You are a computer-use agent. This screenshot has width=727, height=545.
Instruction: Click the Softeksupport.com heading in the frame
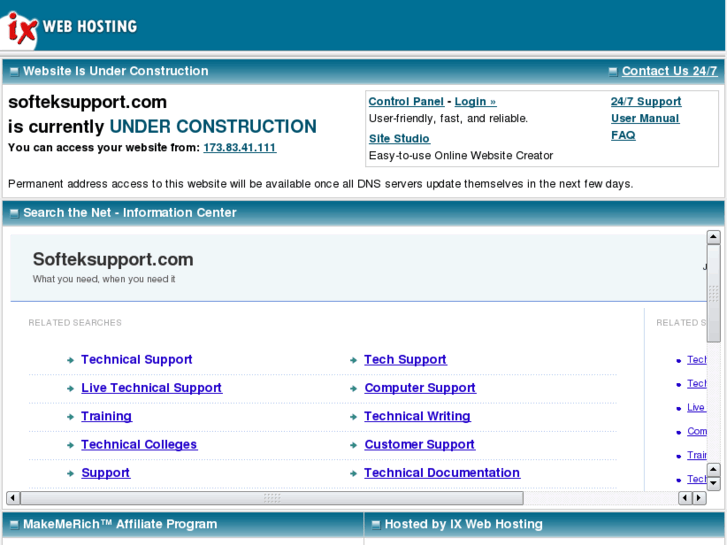point(113,259)
